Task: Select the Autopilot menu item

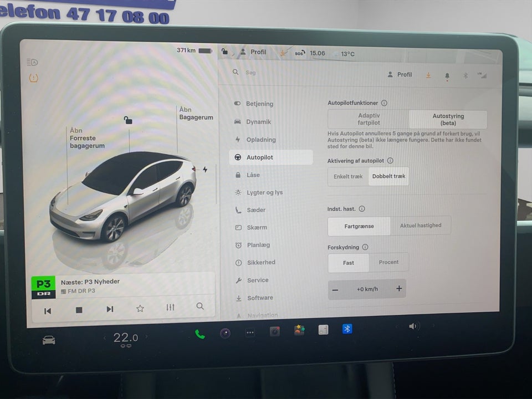Action: pos(271,157)
